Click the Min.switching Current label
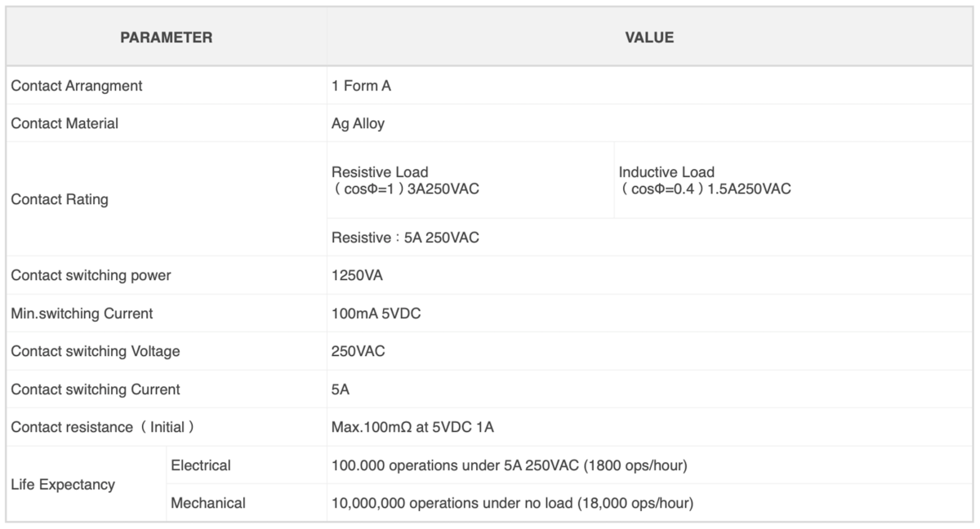Screen dimensions: 980x529 (82, 313)
